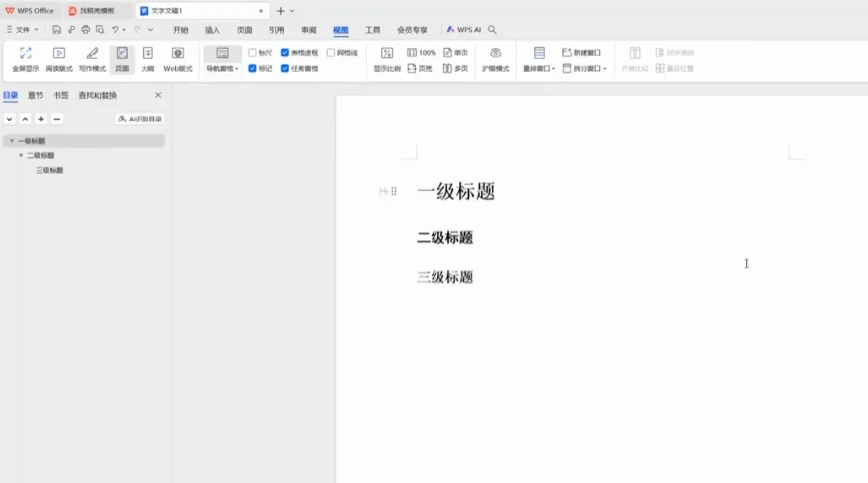
Task: Collapse the 一级标题 tree node arrow
Action: pyautogui.click(x=12, y=141)
